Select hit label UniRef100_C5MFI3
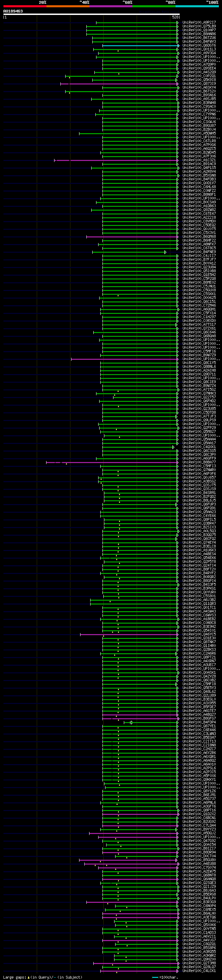222x980 pixels. (x=199, y=466)
